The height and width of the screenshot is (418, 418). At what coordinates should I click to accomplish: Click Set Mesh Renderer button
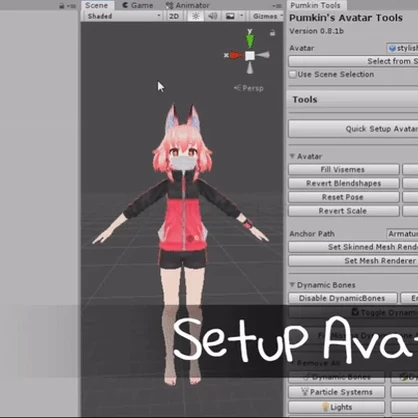tap(353, 261)
